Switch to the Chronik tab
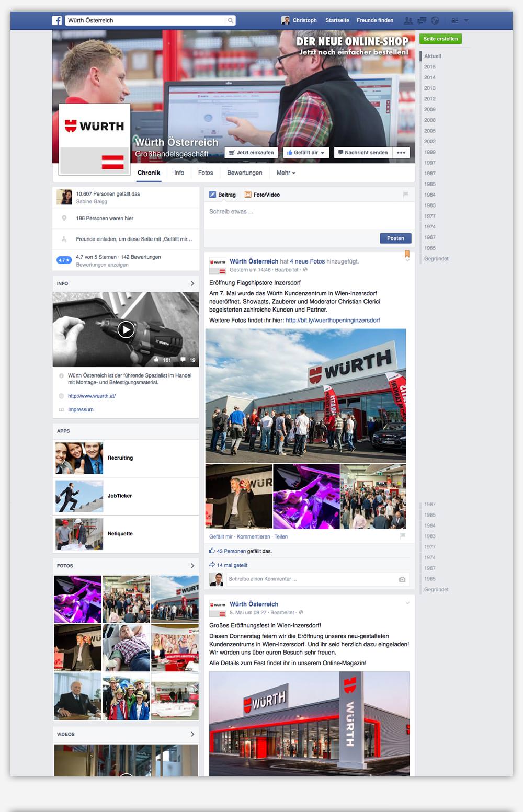 [149, 173]
